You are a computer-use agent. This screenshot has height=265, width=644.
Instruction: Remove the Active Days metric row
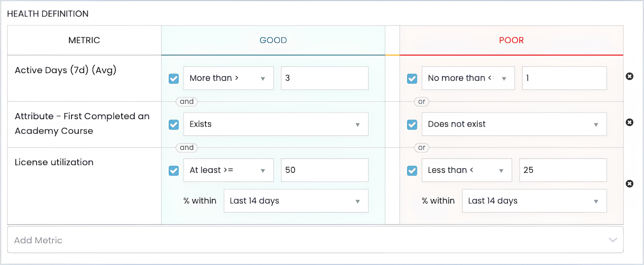pos(629,76)
